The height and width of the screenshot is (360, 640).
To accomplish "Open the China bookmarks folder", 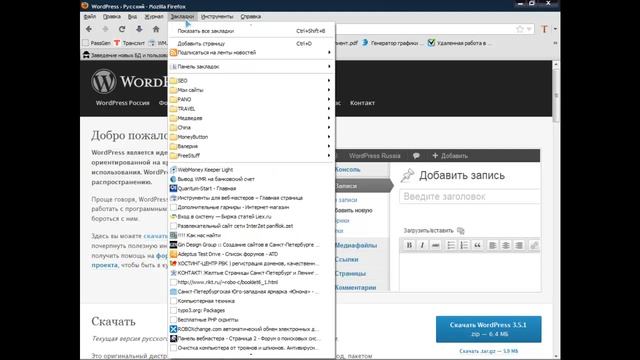I will click(x=250, y=127).
